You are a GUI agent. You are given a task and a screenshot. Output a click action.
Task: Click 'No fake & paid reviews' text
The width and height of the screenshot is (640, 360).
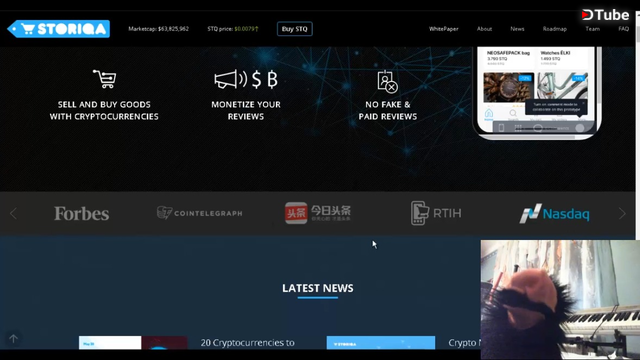(x=388, y=111)
